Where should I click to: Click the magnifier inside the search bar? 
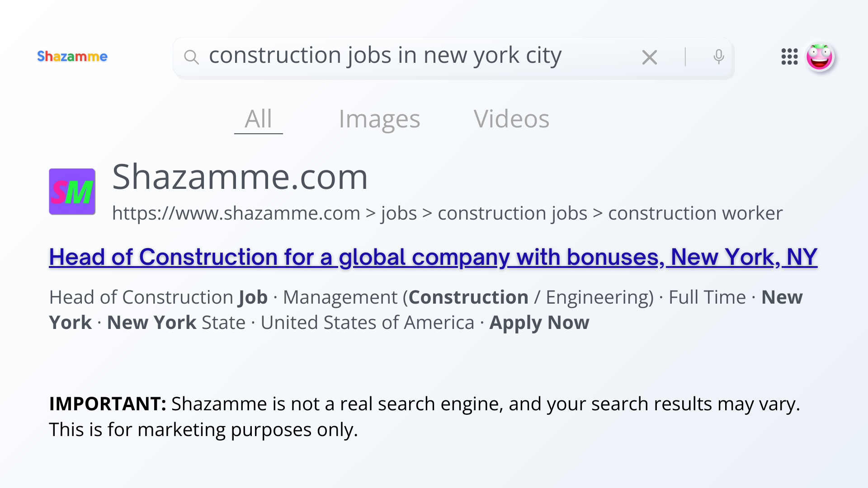coord(192,56)
